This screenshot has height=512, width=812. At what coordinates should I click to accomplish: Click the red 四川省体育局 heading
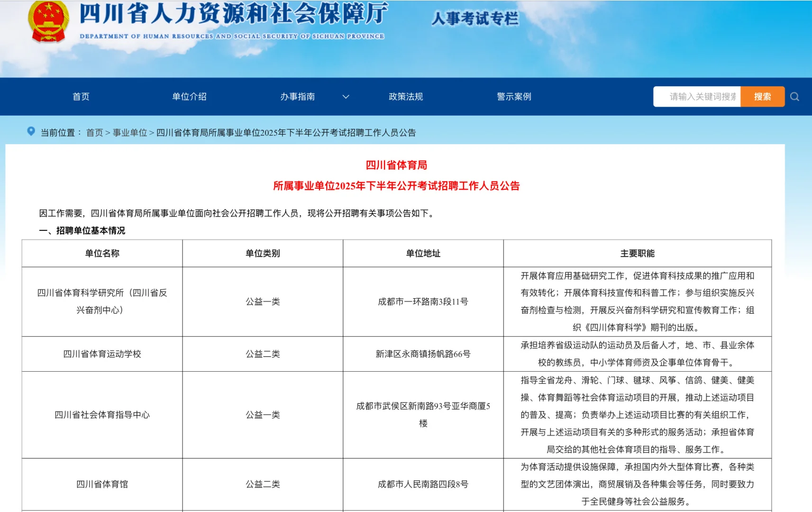pyautogui.click(x=396, y=165)
